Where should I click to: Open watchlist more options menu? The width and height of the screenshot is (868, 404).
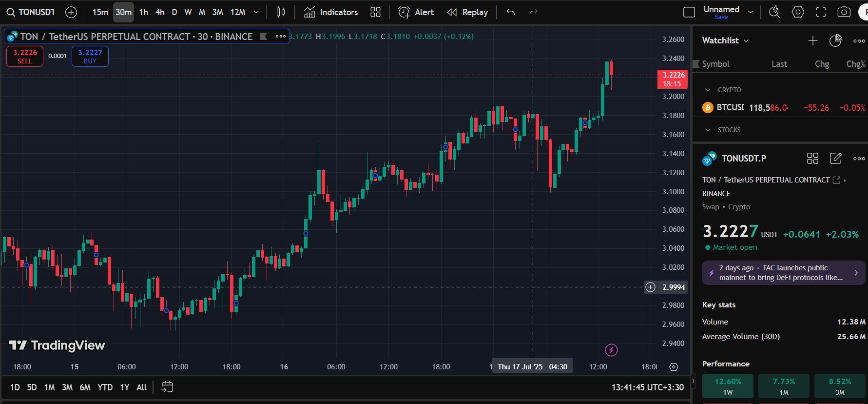point(859,41)
